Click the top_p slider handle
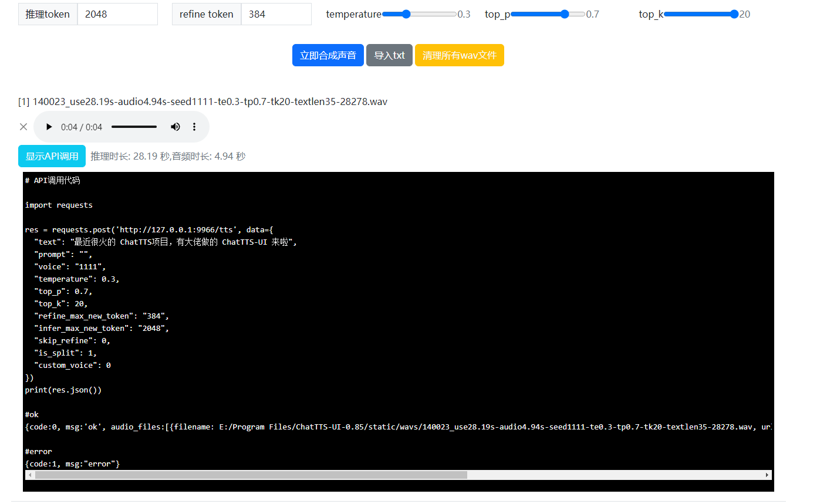This screenshot has height=504, width=837. tap(565, 14)
